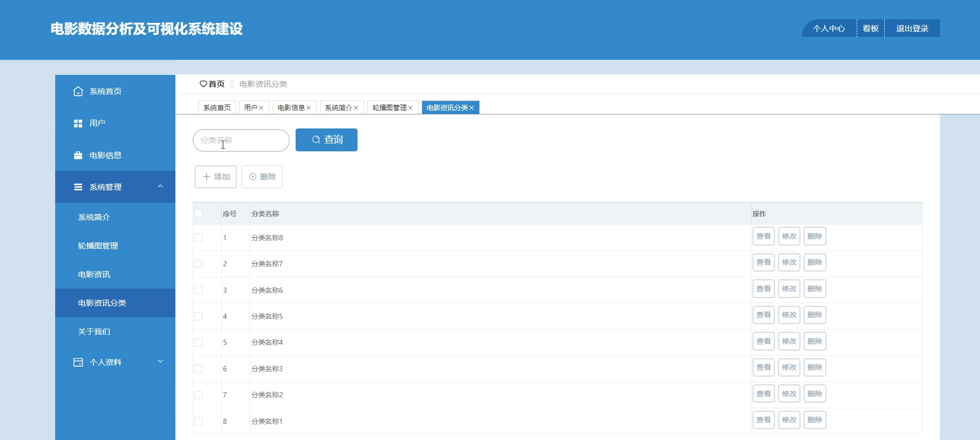Open 电影资讯分类 in the sidebar

(115, 303)
